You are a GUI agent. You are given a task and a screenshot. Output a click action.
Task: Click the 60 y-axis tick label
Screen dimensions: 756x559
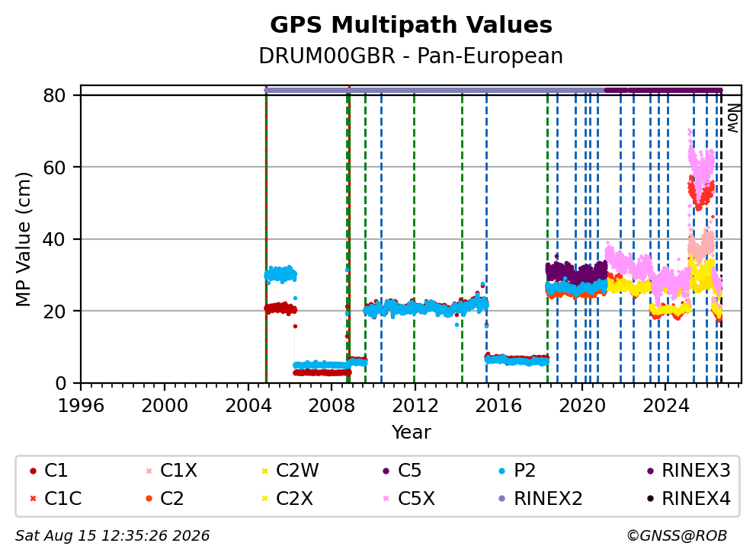(x=54, y=168)
